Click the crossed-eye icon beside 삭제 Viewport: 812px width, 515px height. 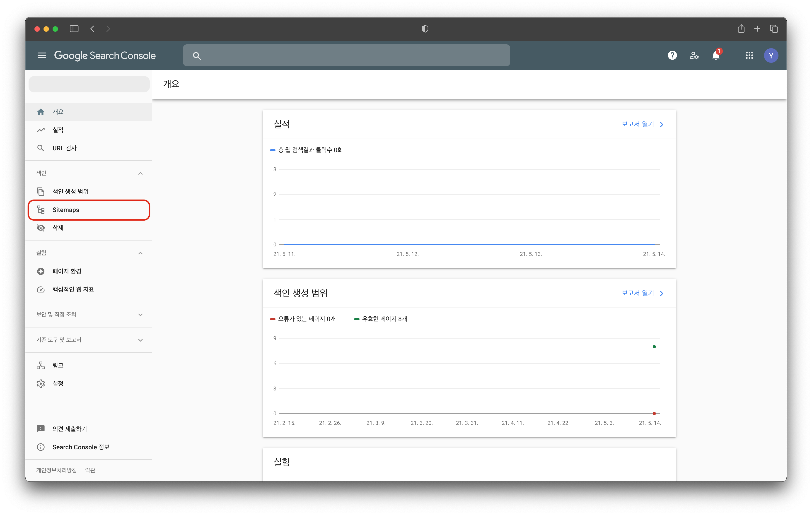click(x=41, y=228)
